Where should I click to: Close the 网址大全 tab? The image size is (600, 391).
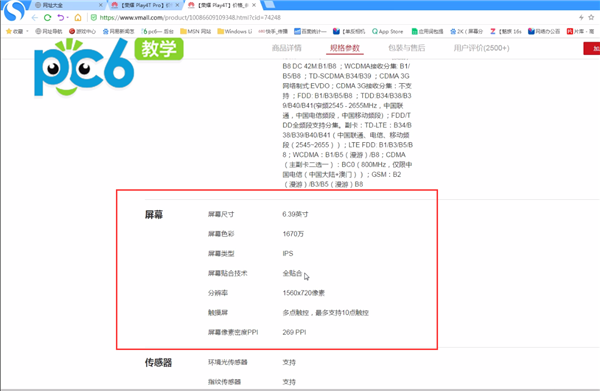tap(101, 5)
